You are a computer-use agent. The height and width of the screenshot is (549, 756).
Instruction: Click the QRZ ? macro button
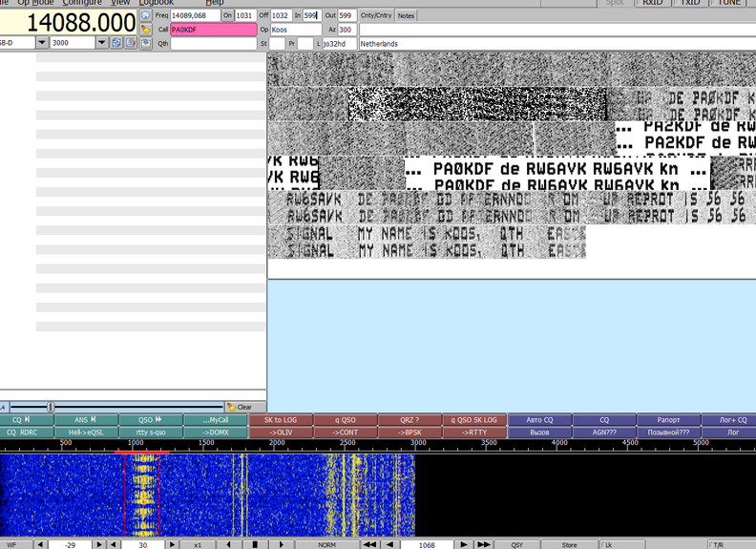pyautogui.click(x=410, y=419)
